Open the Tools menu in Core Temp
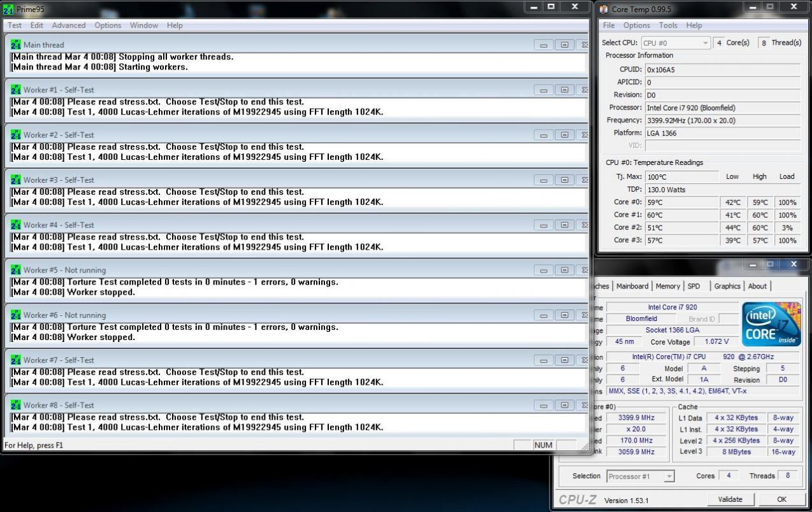The image size is (812, 512). click(668, 25)
